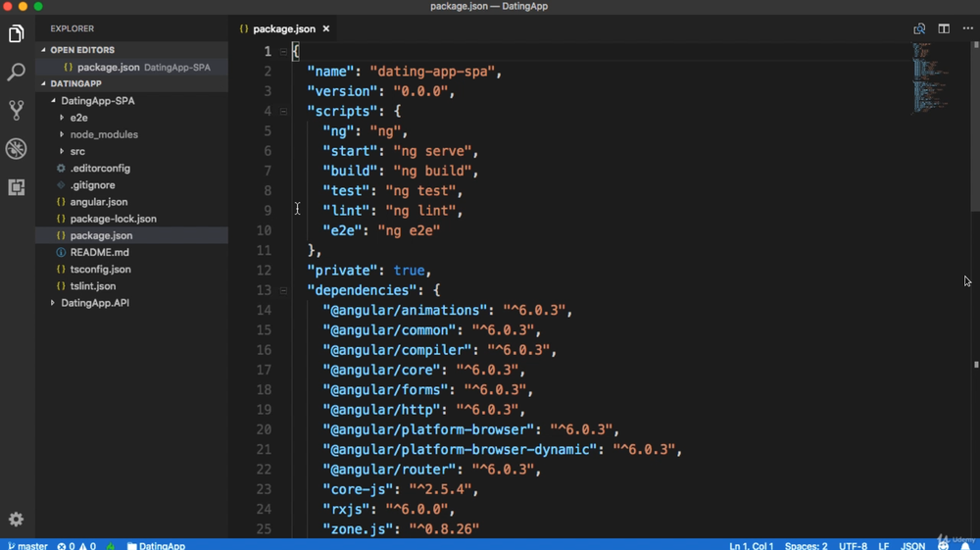Change indentation via Spaces: 2

807,546
